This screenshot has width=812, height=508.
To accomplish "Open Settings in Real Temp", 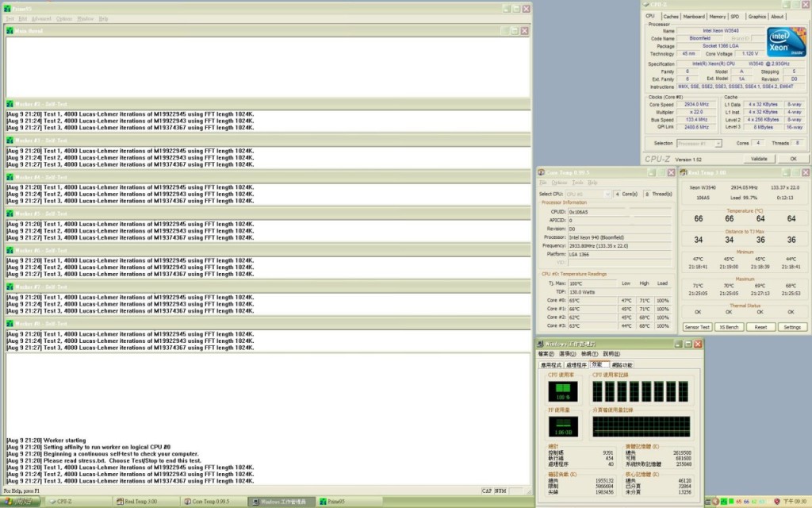I will pyautogui.click(x=792, y=327).
